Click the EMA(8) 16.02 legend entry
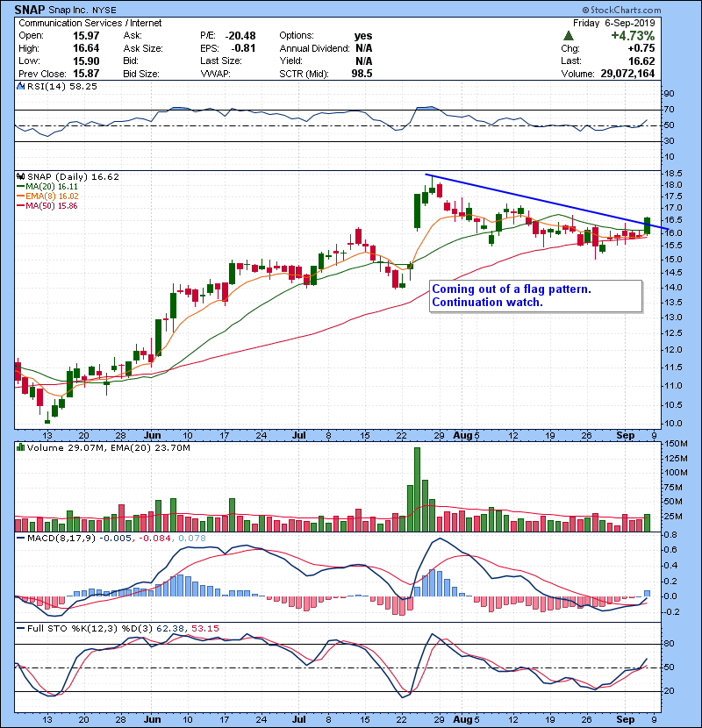This screenshot has width=702, height=728. pyautogui.click(x=52, y=196)
